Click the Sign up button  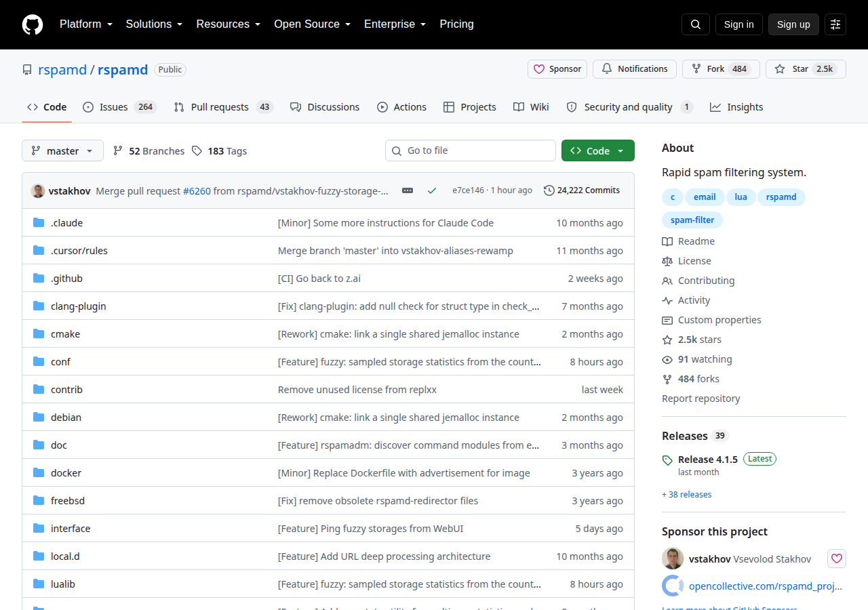793,24
